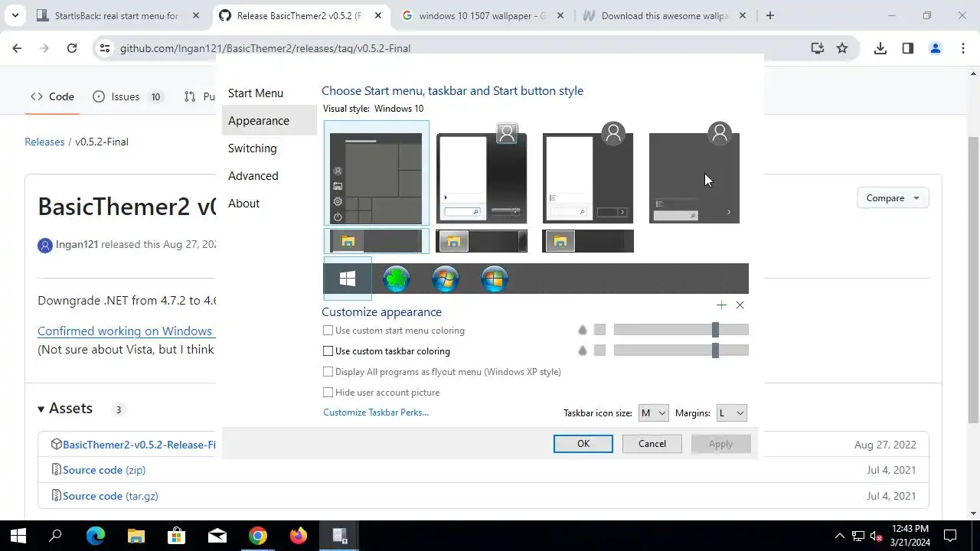This screenshot has width=980, height=551.
Task: Reload the GitHub page
Action: 72,48
